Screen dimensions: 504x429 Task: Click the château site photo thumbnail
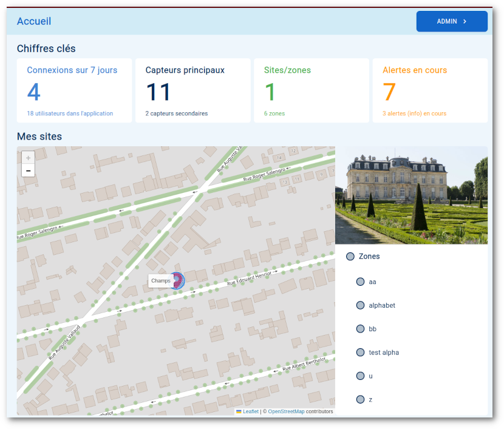[411, 195]
